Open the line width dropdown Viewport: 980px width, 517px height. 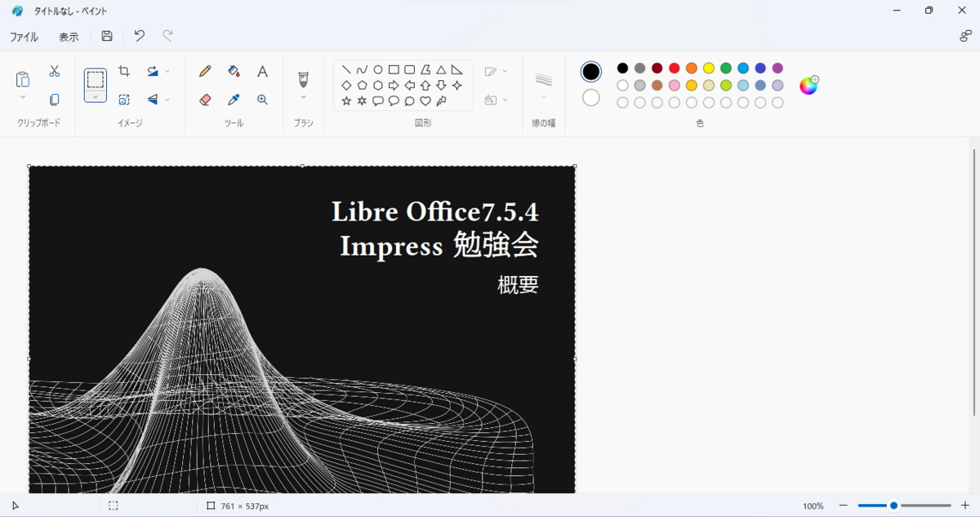click(544, 85)
